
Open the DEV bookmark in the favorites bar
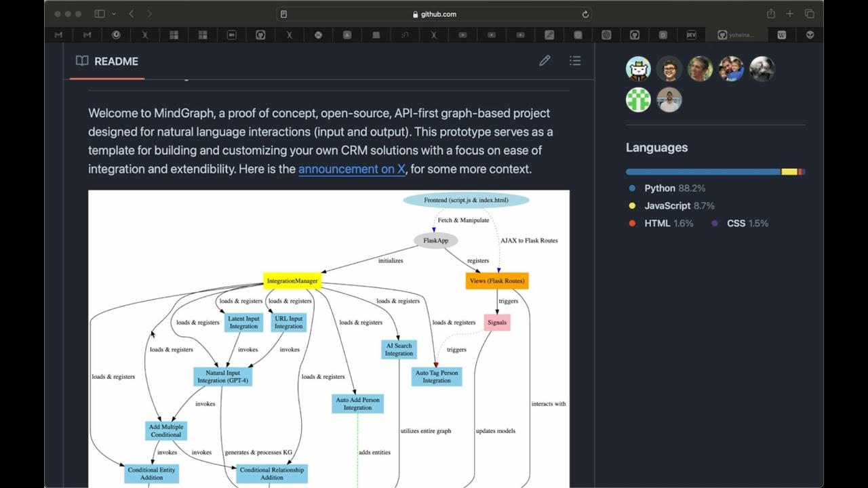(x=690, y=34)
